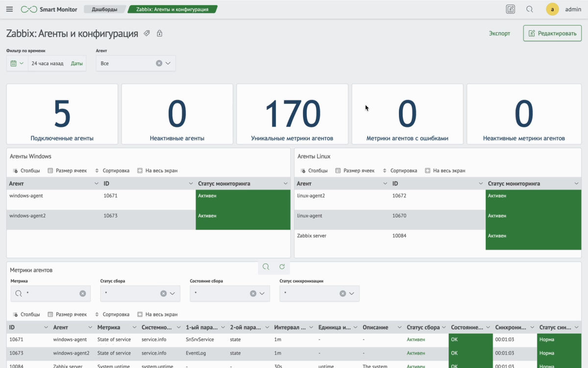This screenshot has height=368, width=588.
Task: Click the 24 часа назад time value
Action: (48, 63)
